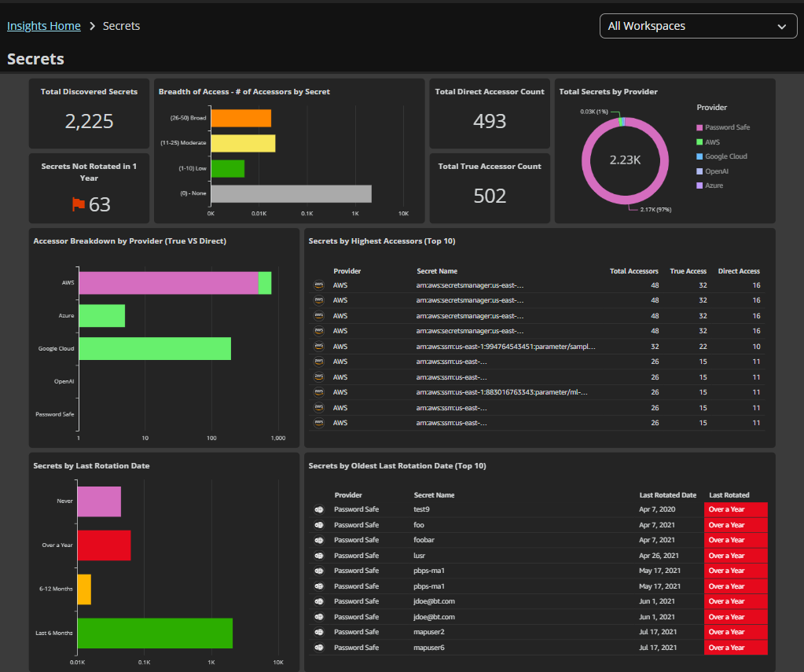
Task: Sort by Direct Access column header
Action: (739, 271)
